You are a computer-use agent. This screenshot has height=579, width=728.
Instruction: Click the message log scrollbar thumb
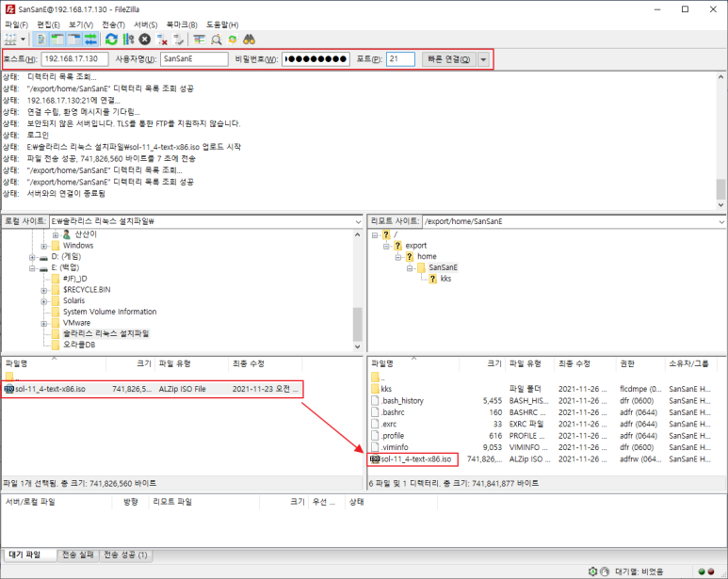click(x=720, y=189)
